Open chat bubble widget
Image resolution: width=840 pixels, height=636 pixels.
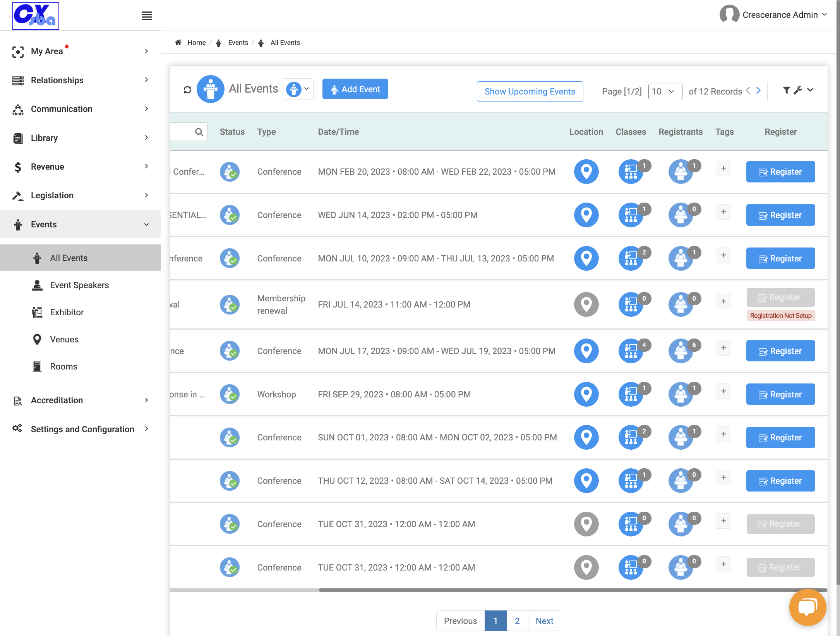[807, 607]
